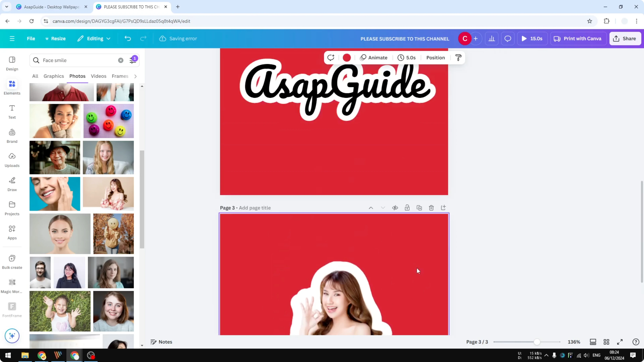This screenshot has height=362, width=644.
Task: Toggle grid view in status bar
Action: tap(607, 342)
